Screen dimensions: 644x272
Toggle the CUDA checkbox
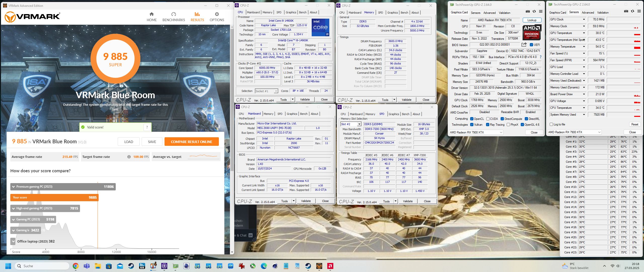pyautogui.click(x=488, y=119)
